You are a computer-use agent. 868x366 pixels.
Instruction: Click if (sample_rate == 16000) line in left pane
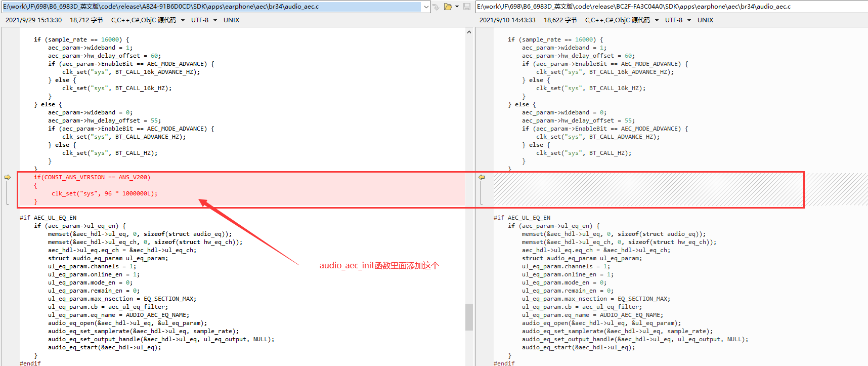click(x=81, y=39)
